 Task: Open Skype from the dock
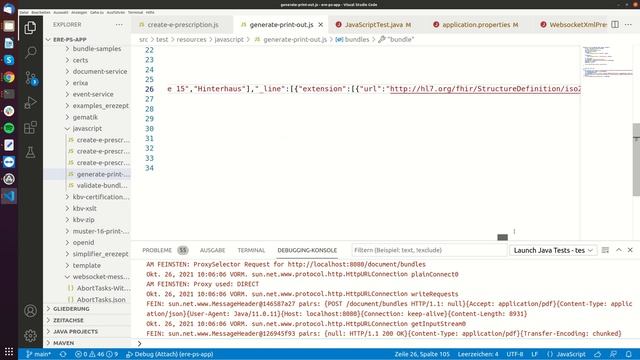[9, 60]
